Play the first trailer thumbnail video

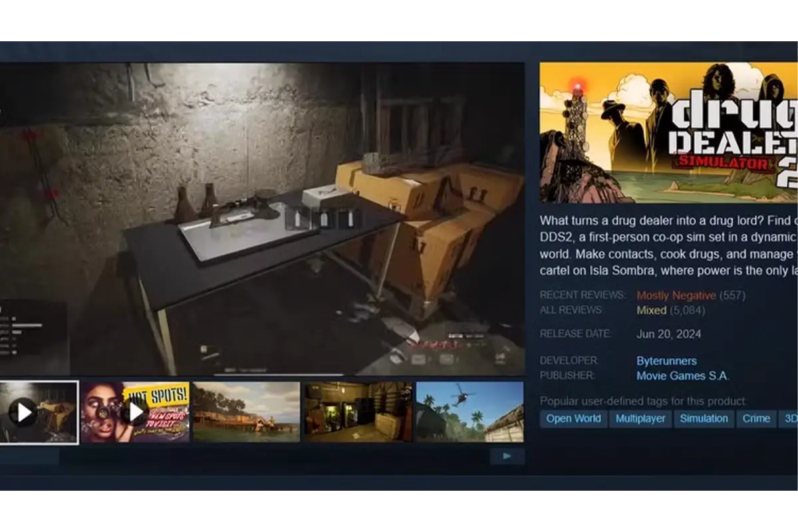[x=39, y=412]
